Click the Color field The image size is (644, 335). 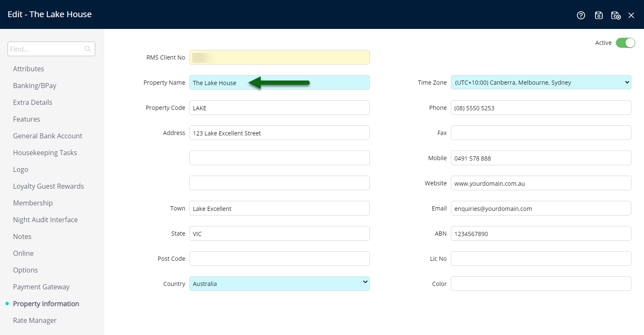click(541, 283)
